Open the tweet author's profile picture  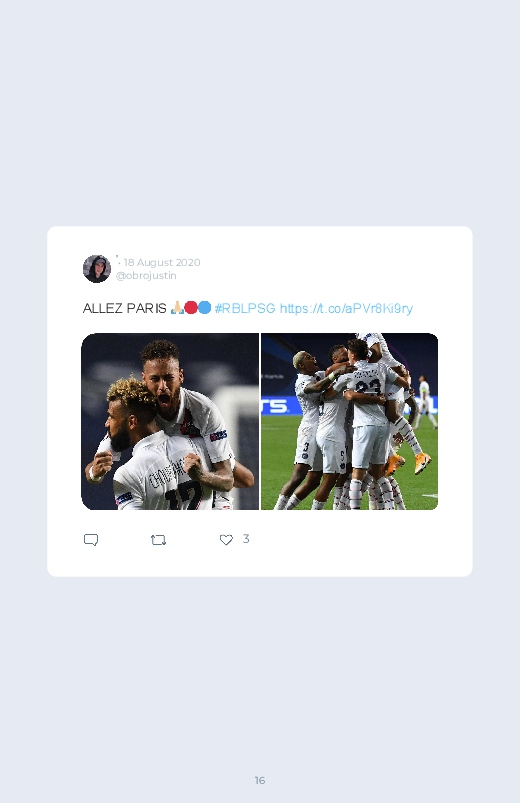pos(97,268)
